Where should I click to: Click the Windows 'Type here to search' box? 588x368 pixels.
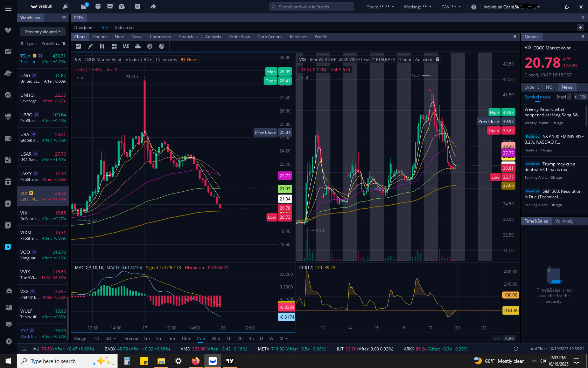pos(67,361)
